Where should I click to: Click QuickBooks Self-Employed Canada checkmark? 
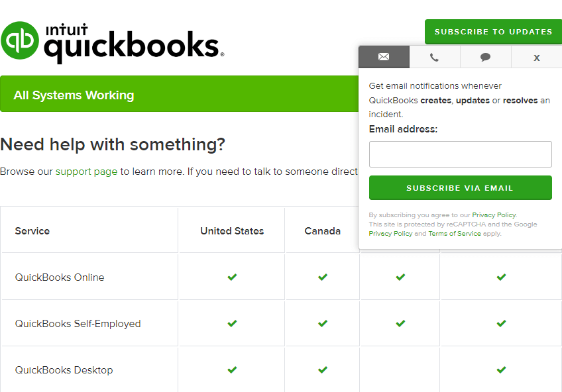(x=323, y=324)
